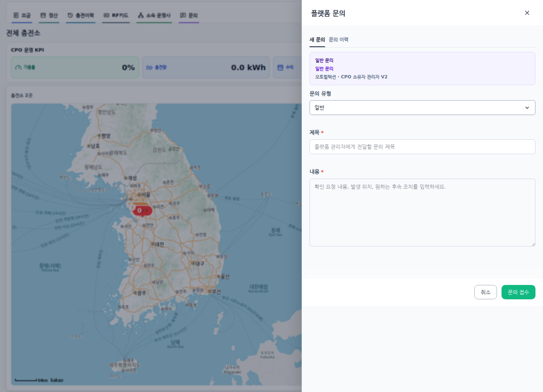Click the 취소 button
Image resolution: width=543 pixels, height=392 pixels.
[x=486, y=292]
